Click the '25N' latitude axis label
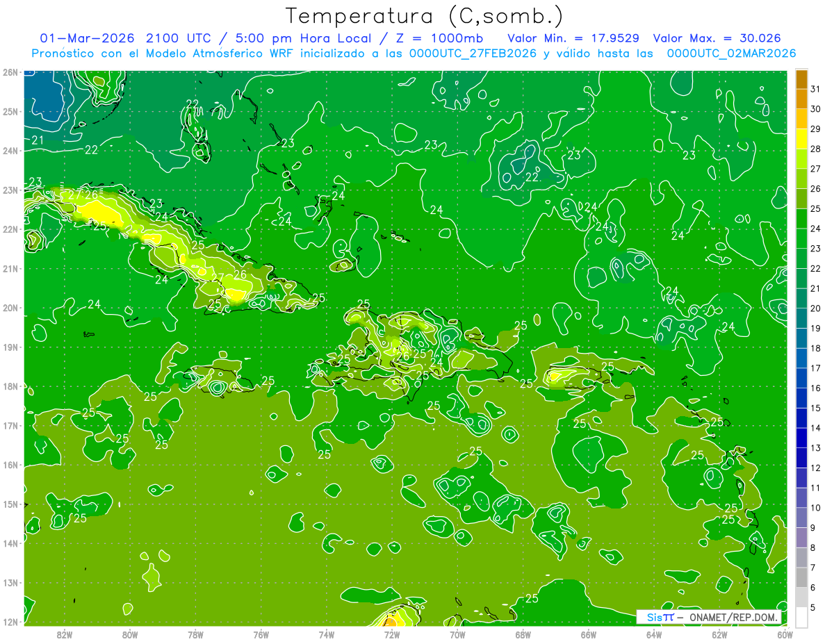This screenshot has height=644, width=834. tap(10, 111)
